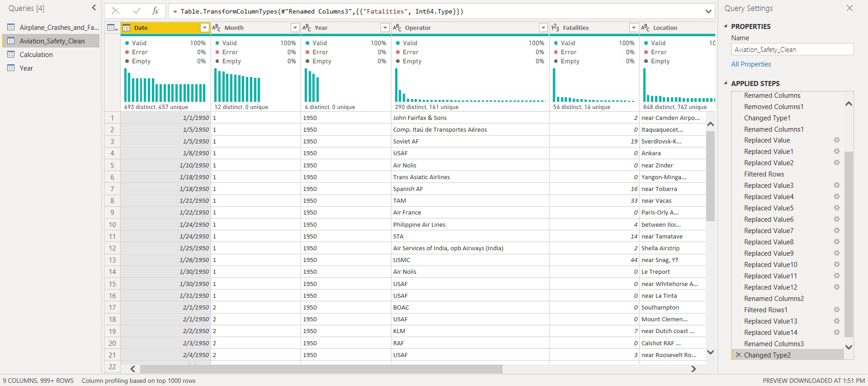Open settings gear for Replaced Value14 step

837,333
